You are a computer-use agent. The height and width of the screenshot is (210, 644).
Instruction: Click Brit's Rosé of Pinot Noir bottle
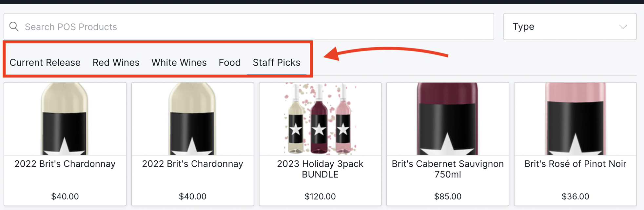coord(575,118)
